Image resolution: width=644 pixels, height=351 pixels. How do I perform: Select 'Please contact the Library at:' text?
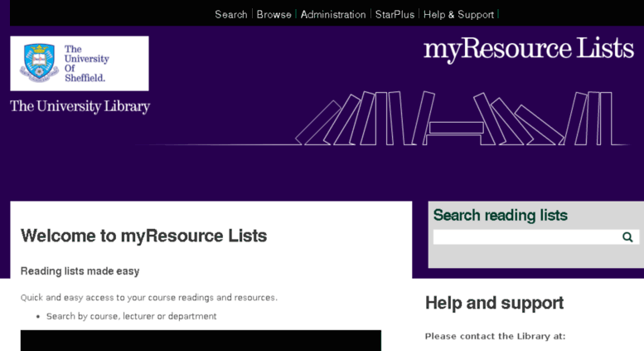click(x=495, y=336)
